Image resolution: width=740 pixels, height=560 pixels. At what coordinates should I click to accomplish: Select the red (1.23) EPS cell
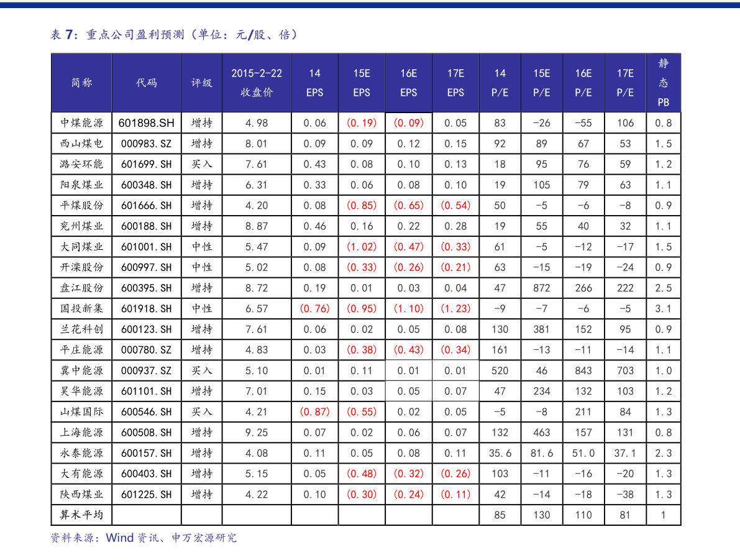455,309
